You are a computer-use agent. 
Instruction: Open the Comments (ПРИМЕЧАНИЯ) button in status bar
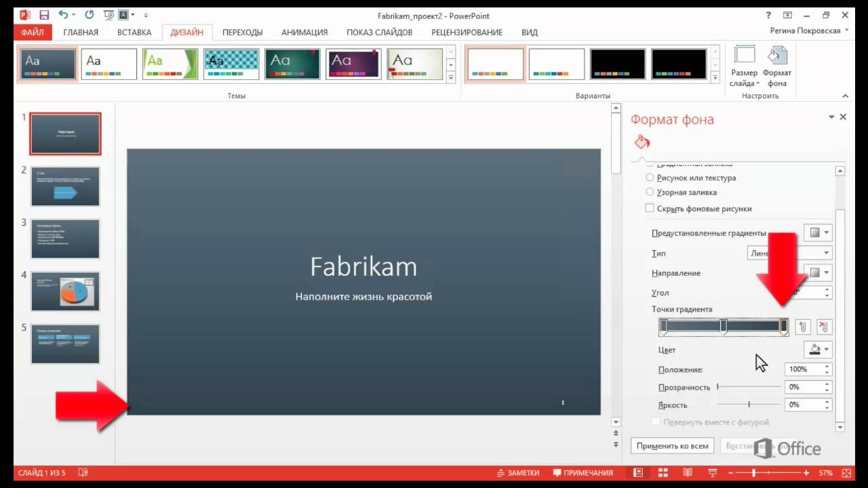(583, 472)
